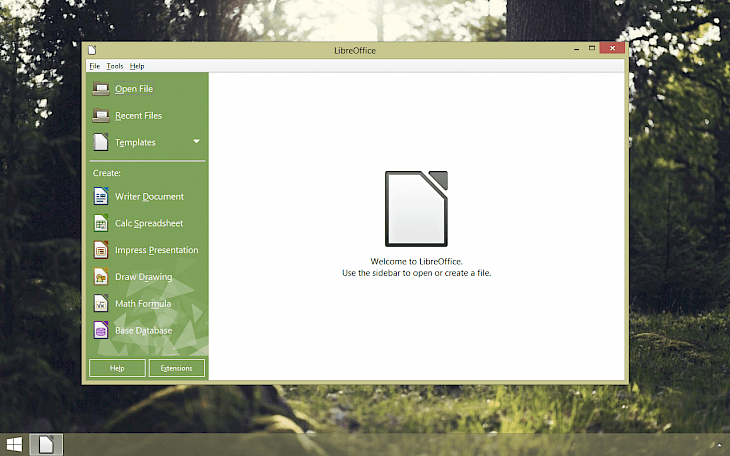Click the LibreOffice icon in the taskbar

coord(46,445)
